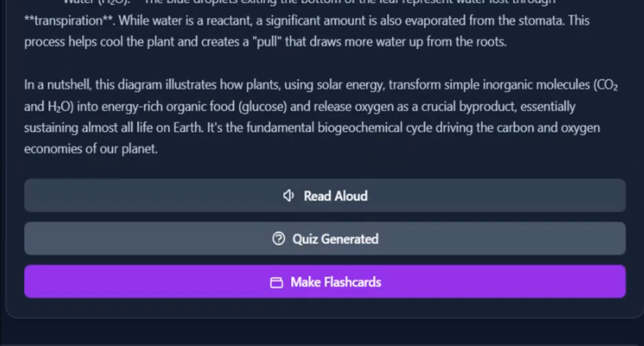644x346 pixels.
Task: Click the H₂O formula in the summary
Action: coord(59,107)
